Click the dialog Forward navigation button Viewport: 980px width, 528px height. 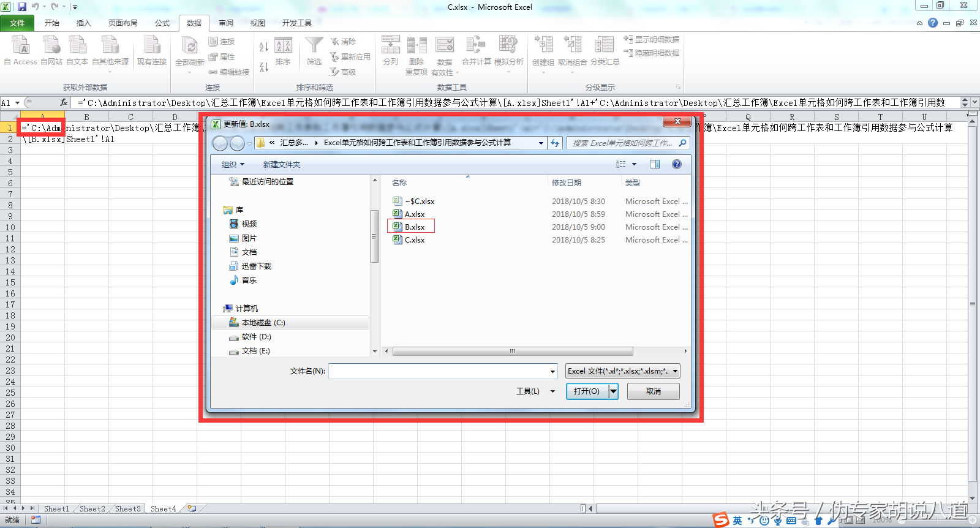pyautogui.click(x=237, y=143)
